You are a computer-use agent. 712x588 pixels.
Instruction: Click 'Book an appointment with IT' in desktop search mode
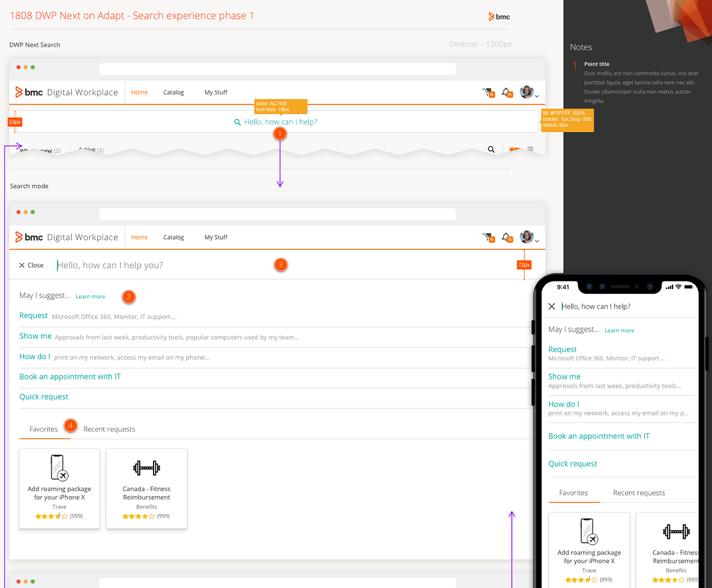pos(70,377)
